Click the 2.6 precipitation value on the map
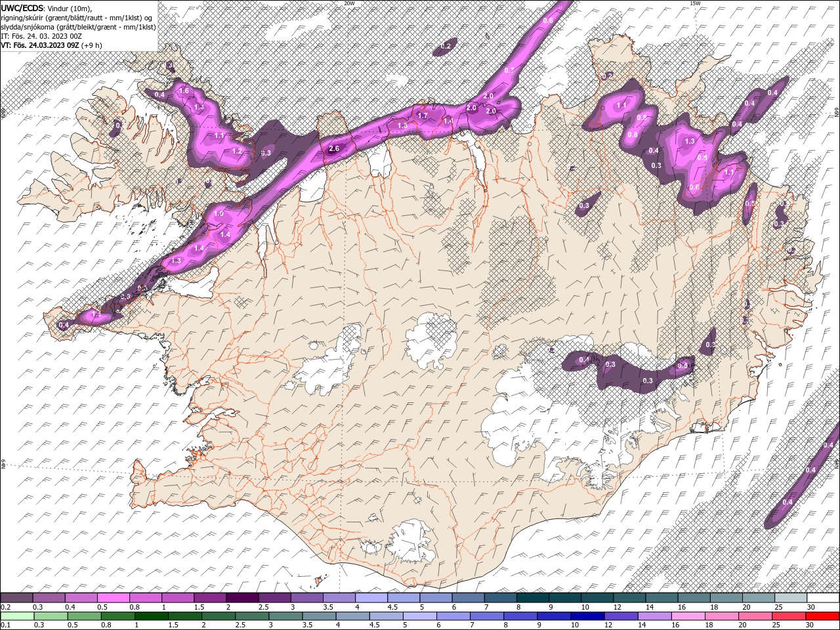The height and width of the screenshot is (630, 840). [333, 149]
